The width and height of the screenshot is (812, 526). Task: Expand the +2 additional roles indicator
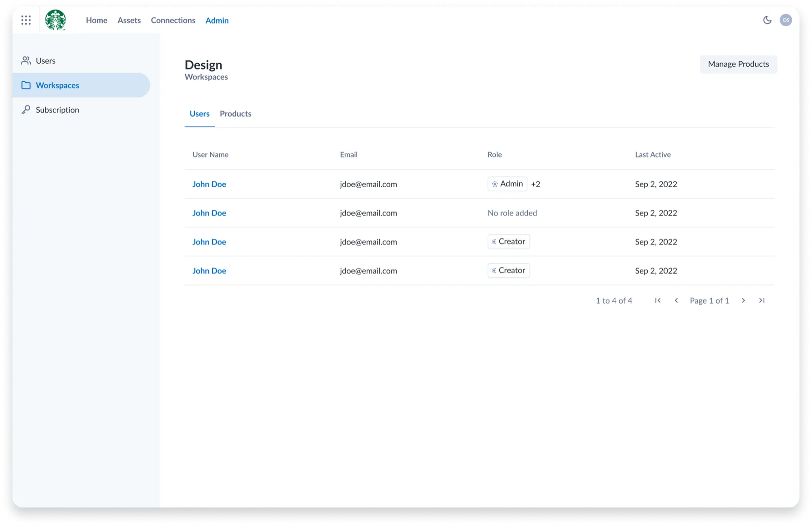coord(535,184)
